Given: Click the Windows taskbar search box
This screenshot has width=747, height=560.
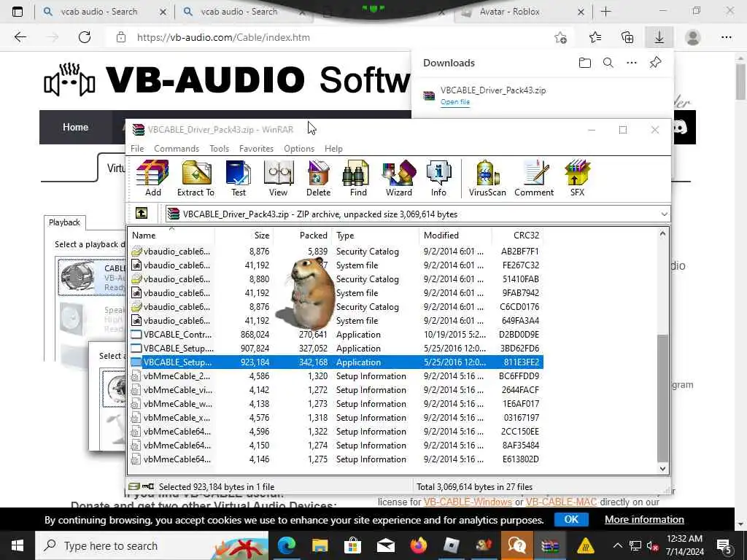Looking at the screenshot, I should [152, 545].
